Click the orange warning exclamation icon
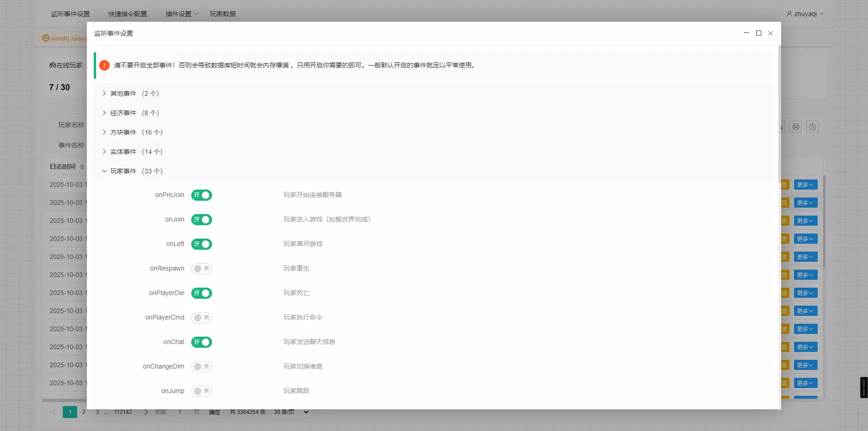The image size is (868, 431). pos(104,65)
